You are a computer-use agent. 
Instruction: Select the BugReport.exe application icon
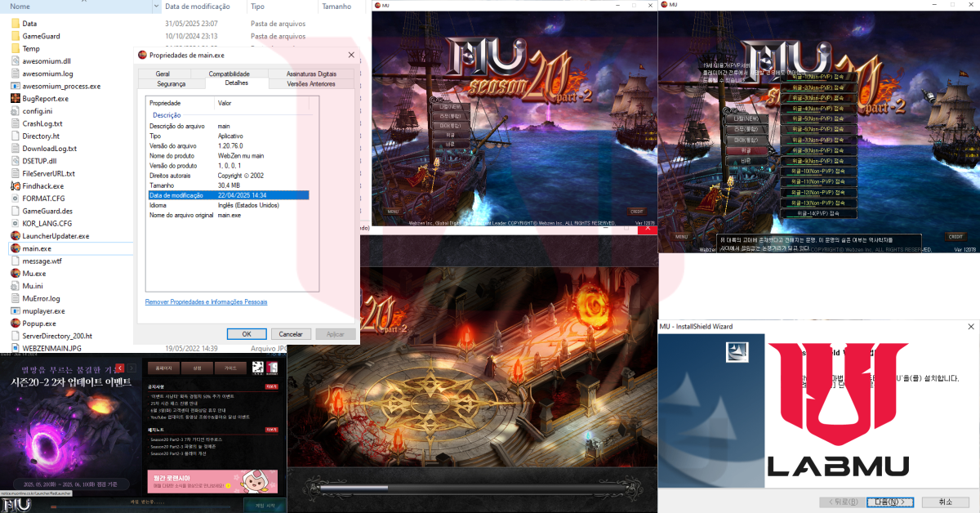coord(16,99)
